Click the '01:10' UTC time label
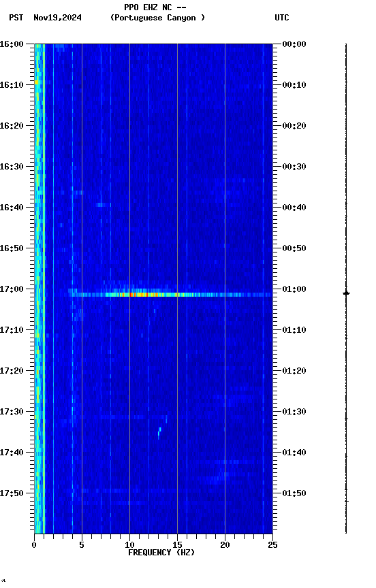 (294, 330)
